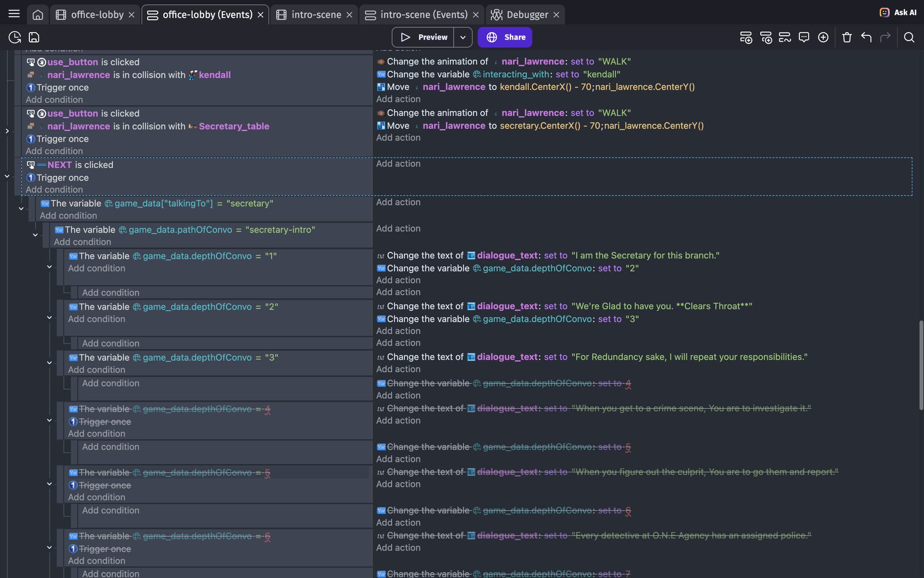Viewport: 924px width, 578px height.
Task: Open the main hamburger menu
Action: tap(14, 14)
